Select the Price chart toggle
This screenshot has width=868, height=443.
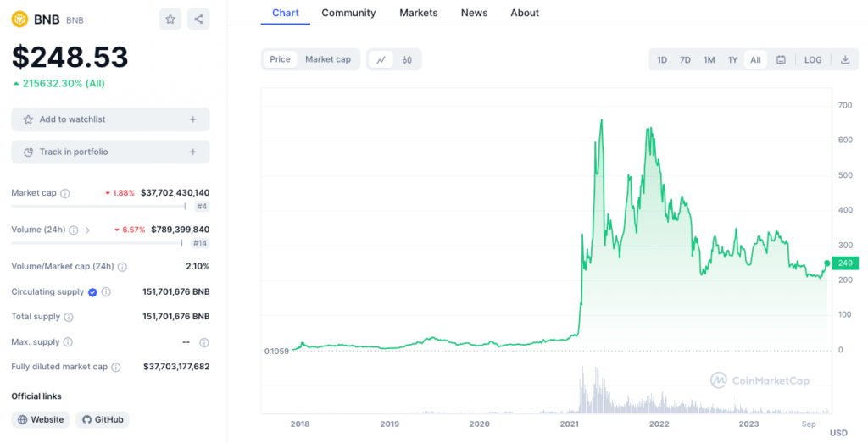tap(280, 60)
